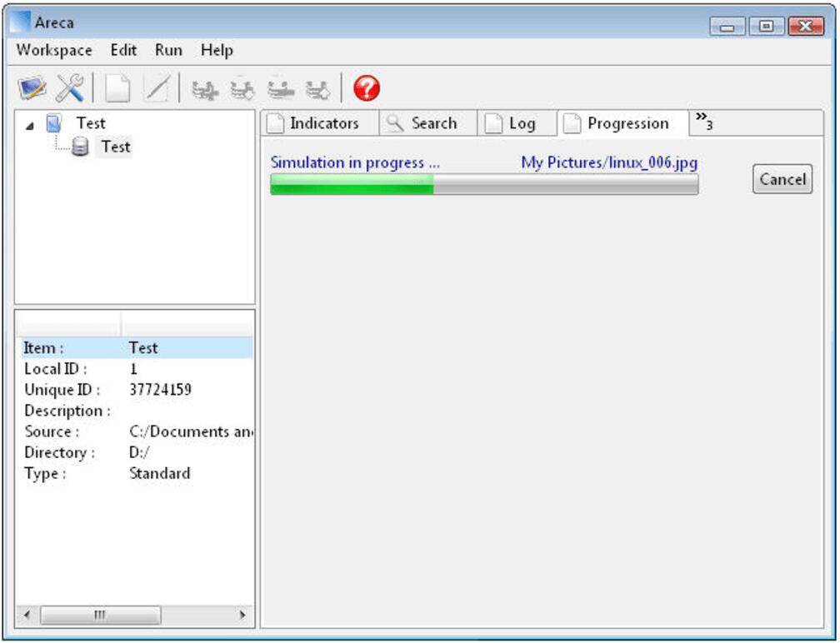Select the 'Item :' property row
840x643 pixels.
(x=137, y=348)
